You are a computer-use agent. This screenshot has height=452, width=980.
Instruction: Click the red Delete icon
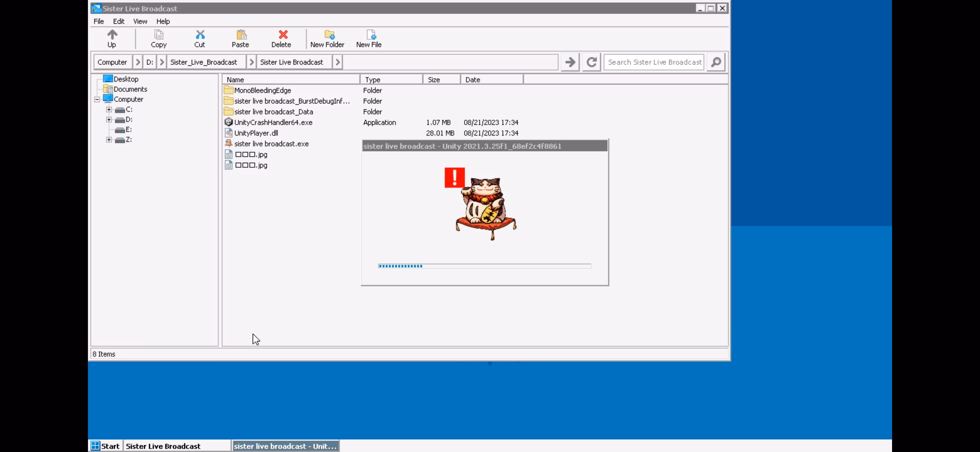pos(283,35)
